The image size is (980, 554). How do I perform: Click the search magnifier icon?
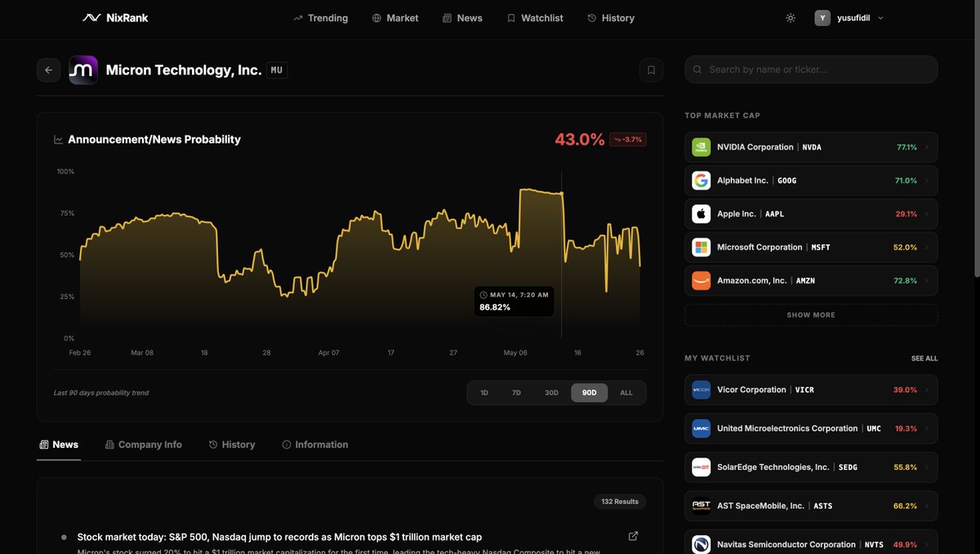click(697, 69)
